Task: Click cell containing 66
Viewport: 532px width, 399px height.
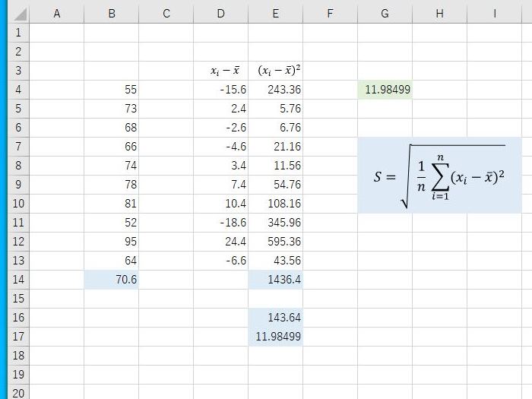Action: point(111,147)
